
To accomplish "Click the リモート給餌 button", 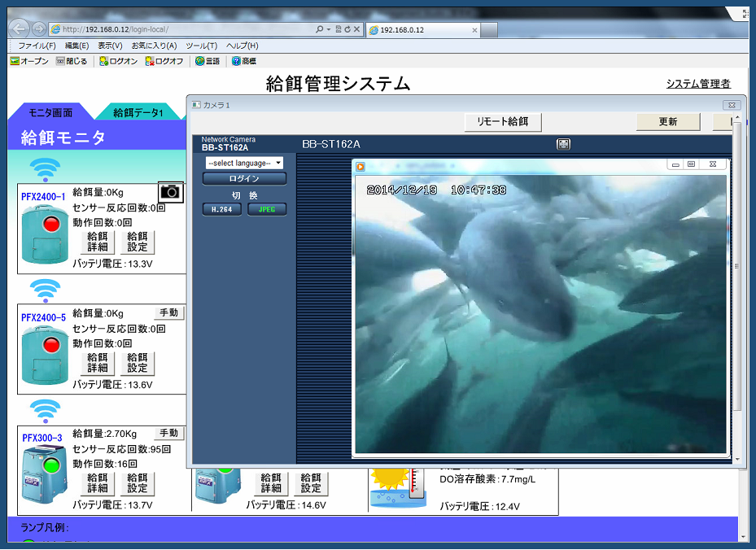I will coord(502,122).
